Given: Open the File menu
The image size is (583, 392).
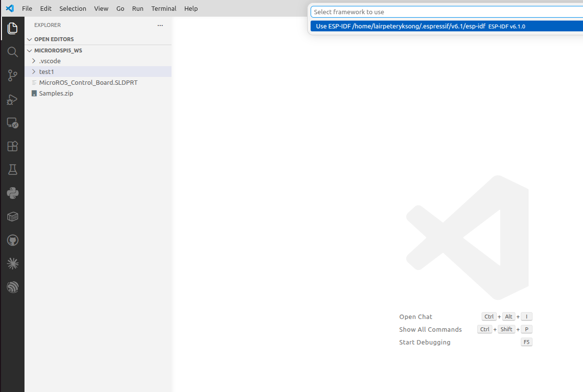Looking at the screenshot, I should point(27,8).
